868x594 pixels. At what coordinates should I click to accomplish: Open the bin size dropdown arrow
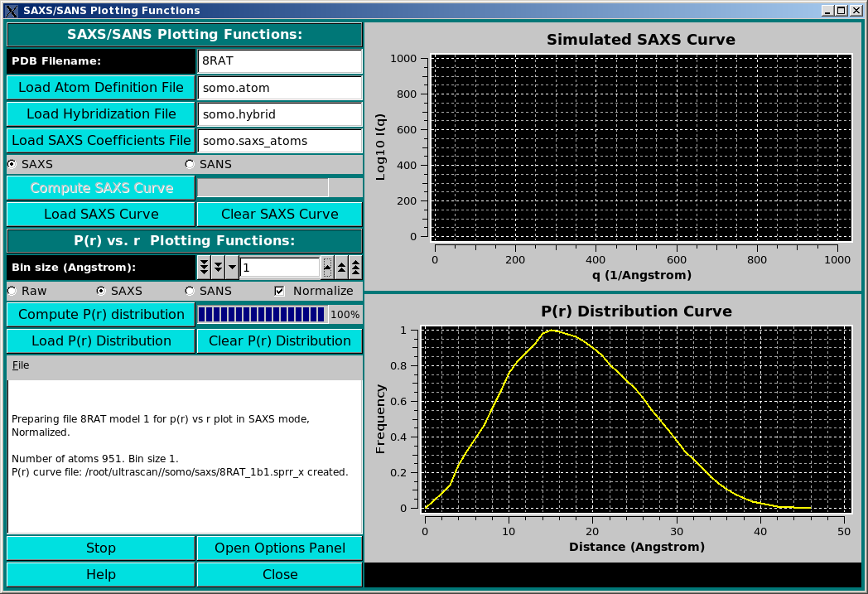click(232, 267)
